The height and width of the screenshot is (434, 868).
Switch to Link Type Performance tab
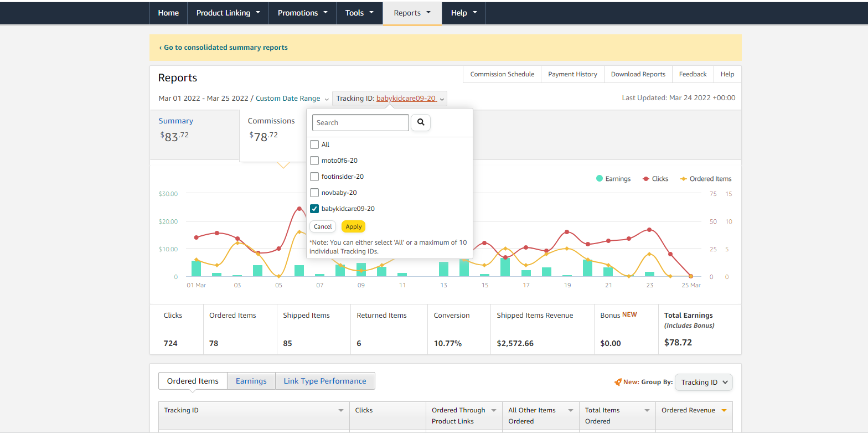(325, 381)
